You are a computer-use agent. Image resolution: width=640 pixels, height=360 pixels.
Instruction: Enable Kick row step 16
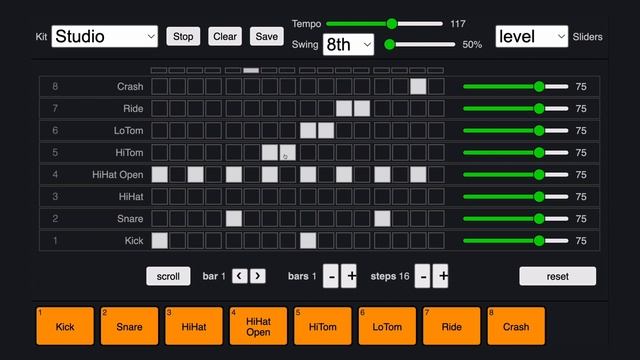click(x=436, y=241)
